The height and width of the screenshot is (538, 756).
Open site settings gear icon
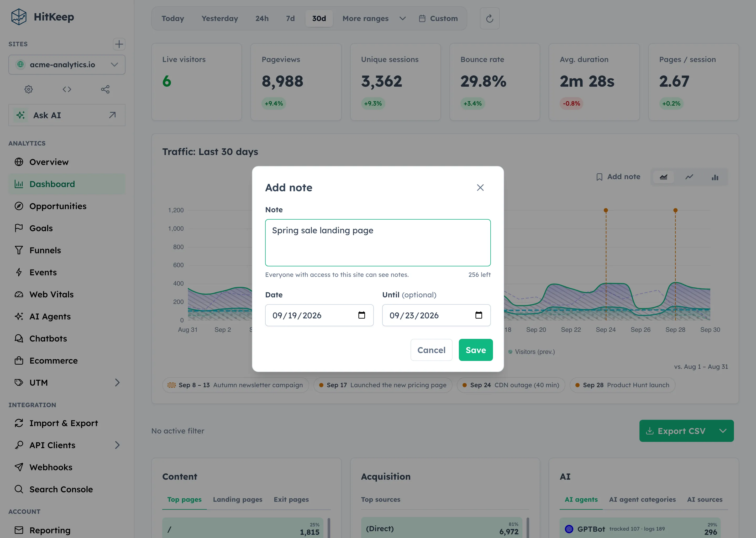pos(28,89)
